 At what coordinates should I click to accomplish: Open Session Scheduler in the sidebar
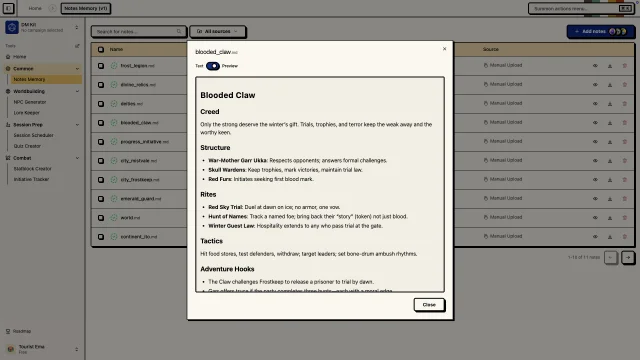tap(33, 135)
